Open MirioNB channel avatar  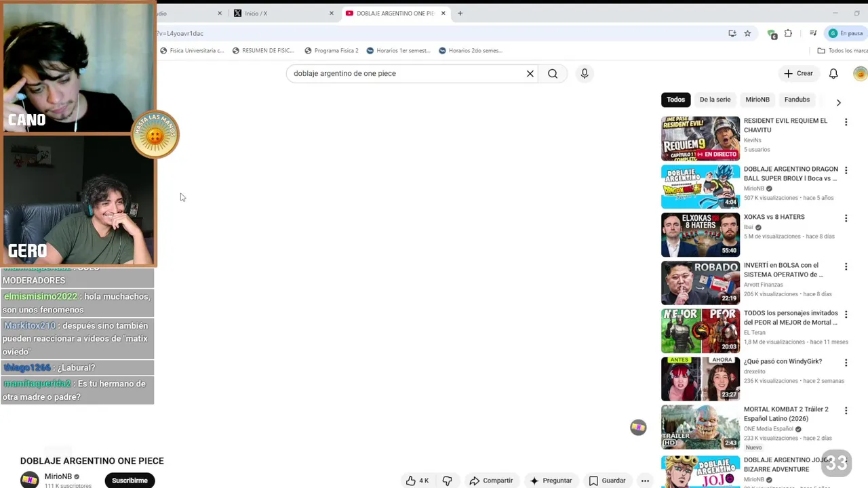(29, 480)
